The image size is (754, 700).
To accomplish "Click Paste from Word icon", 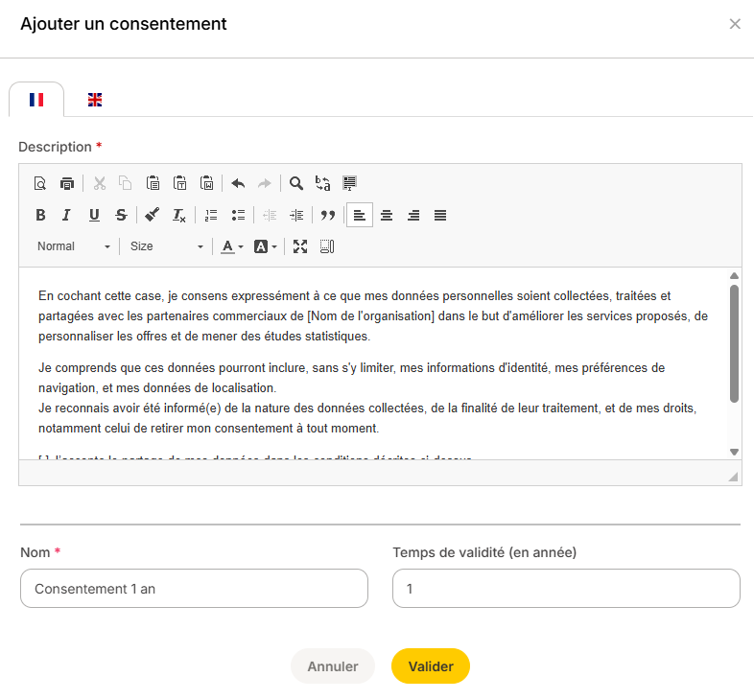I will pos(207,183).
